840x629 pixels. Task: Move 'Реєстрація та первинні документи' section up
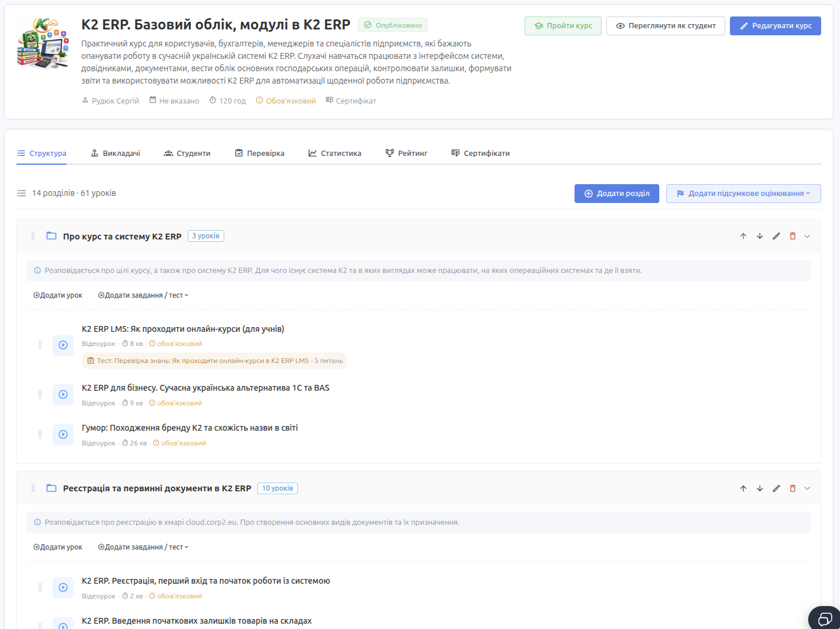click(743, 488)
